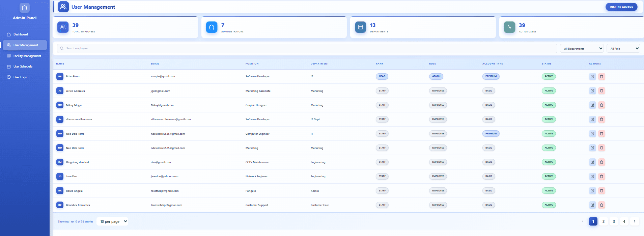Viewport: 644px width, 236px height.
Task: Open Dashboard in the sidebar
Action: 25,34
